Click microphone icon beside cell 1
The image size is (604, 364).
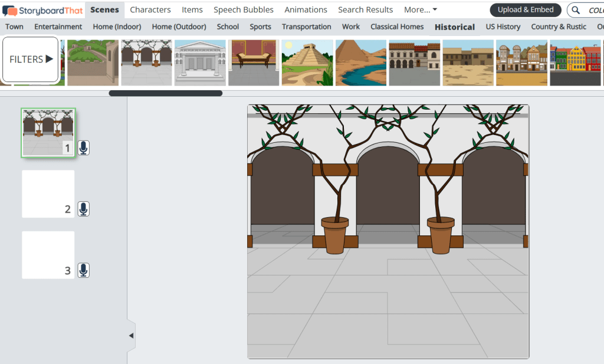[84, 147]
